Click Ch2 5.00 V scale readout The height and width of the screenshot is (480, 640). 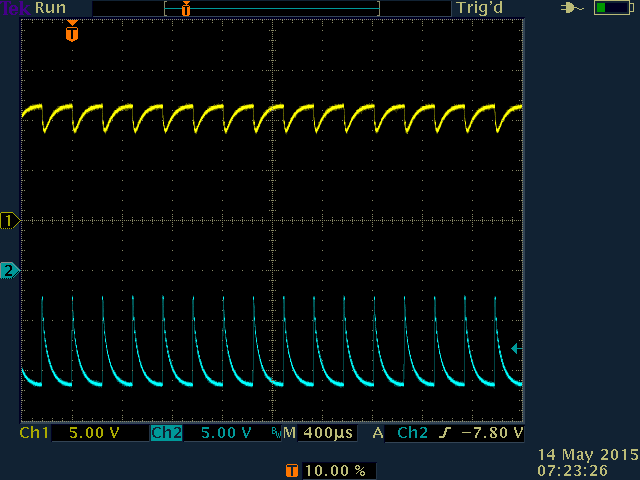pyautogui.click(x=226, y=433)
